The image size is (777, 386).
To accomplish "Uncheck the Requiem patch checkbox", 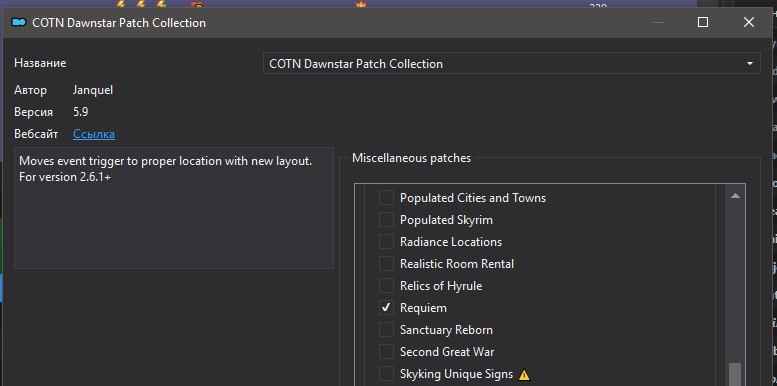I will pos(386,308).
